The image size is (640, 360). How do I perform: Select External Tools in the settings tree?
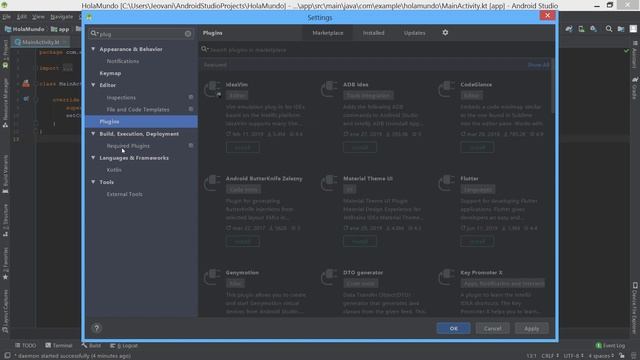point(124,194)
